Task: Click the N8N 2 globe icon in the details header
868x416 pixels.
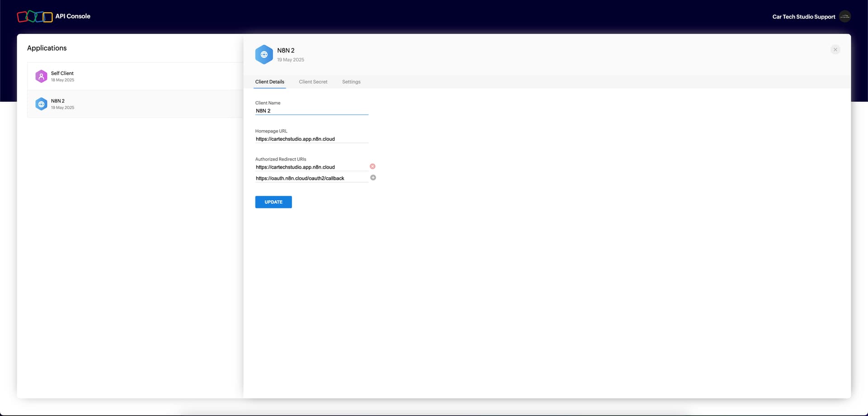Action: pos(264,55)
